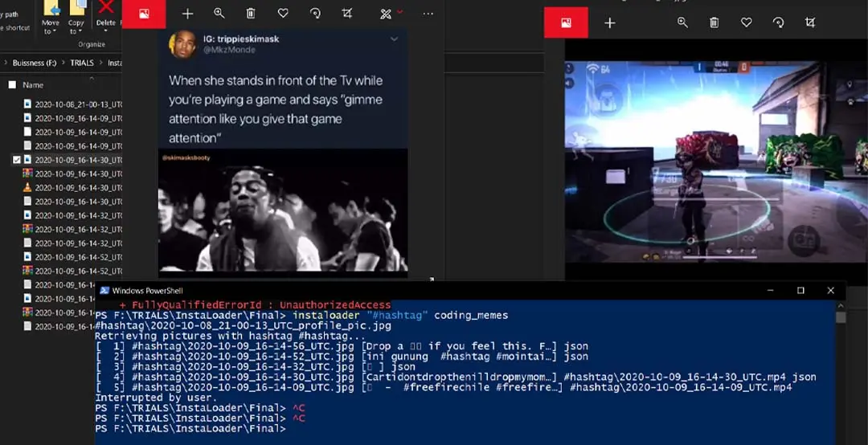This screenshot has height=445, width=868.
Task: Open crop tool in left Photos window
Action: tap(347, 14)
